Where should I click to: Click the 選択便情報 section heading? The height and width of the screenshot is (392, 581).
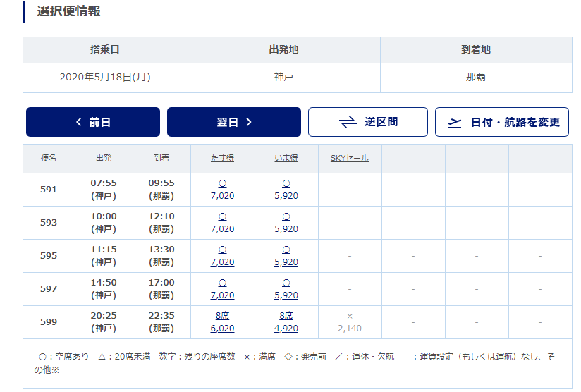[x=68, y=11]
